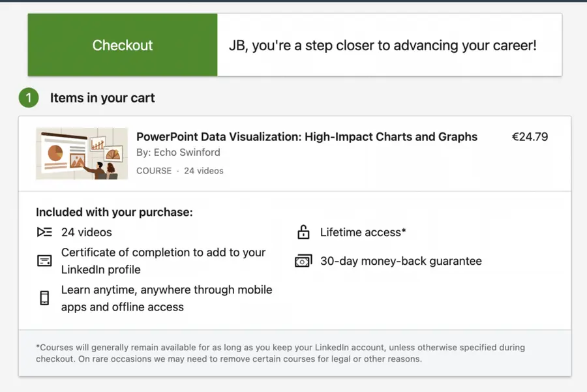Click the mobile phone icon

pyautogui.click(x=44, y=298)
